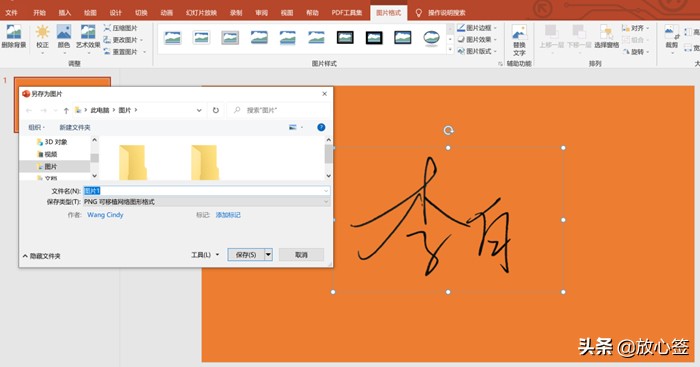This screenshot has width=700, height=367.
Task: Click 此电脑 in the address breadcrumb
Action: pos(100,110)
